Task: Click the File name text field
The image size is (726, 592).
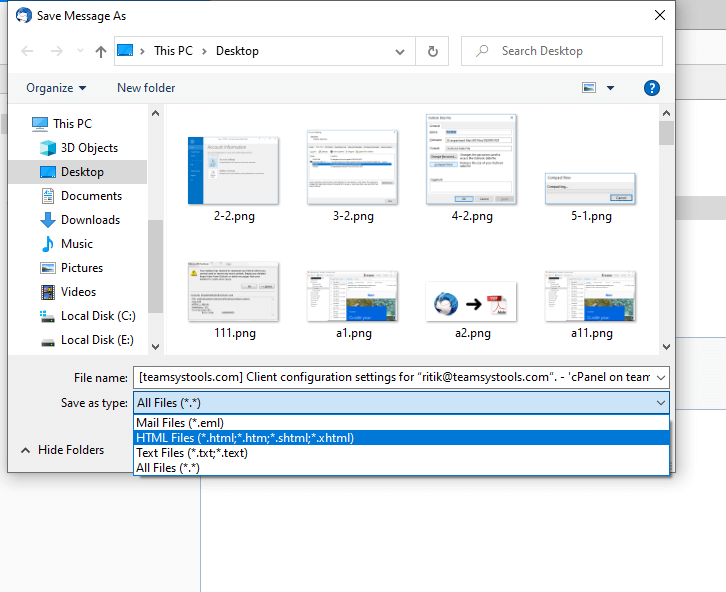Action: 394,377
